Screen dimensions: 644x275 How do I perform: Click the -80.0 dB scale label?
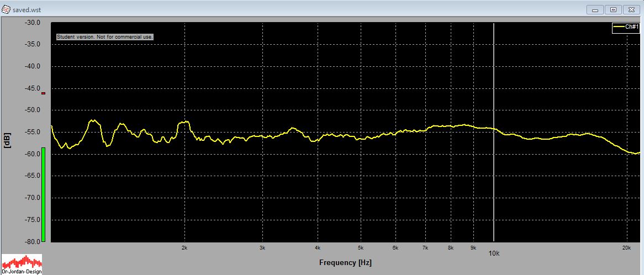coord(32,242)
